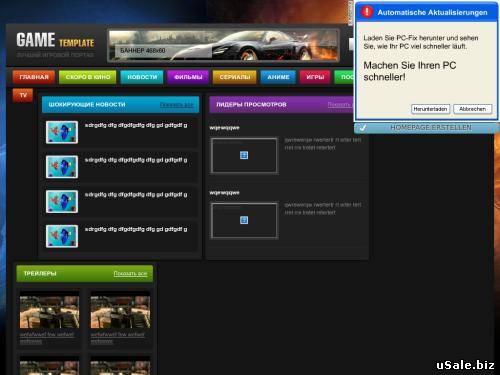The width and height of the screenshot is (500, 375).
Task: Open the НОВОСТИ menu tab
Action: (142, 77)
